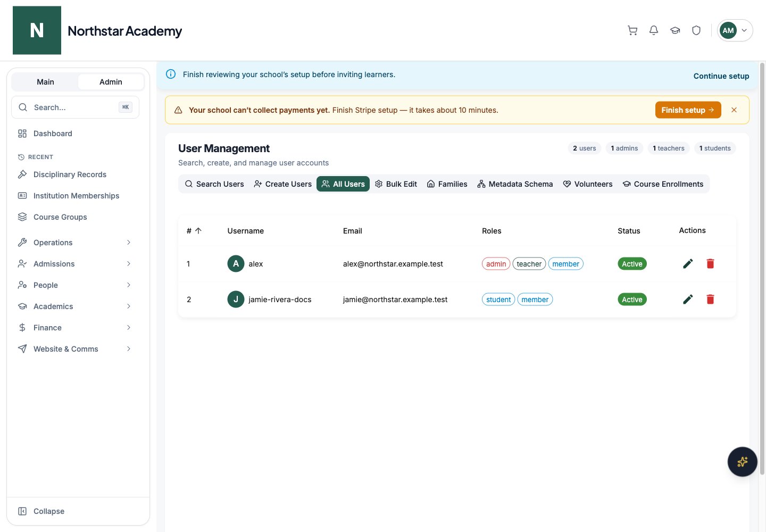Click the 1 admins count chip
The height and width of the screenshot is (532, 766).
pos(625,148)
